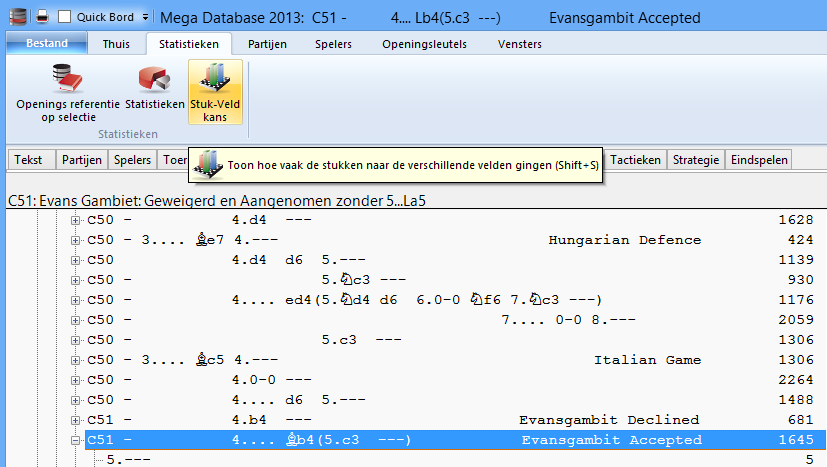Screen dimensions: 827x467
Task: Click game count 2059
Action: click(x=796, y=320)
